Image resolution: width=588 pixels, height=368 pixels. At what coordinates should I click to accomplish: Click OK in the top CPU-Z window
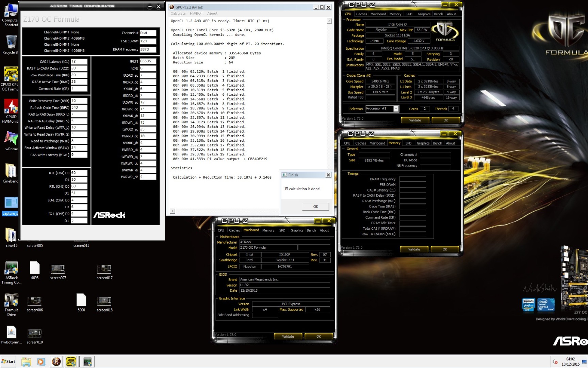pyautogui.click(x=445, y=120)
